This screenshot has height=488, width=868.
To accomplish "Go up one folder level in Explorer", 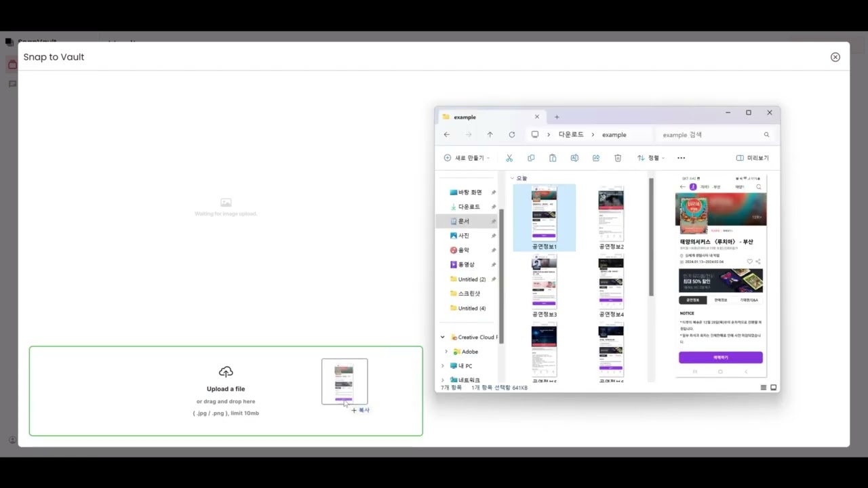I will 490,135.
